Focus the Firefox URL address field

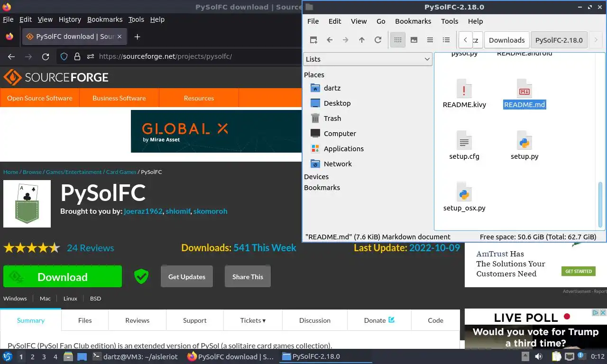click(x=166, y=56)
